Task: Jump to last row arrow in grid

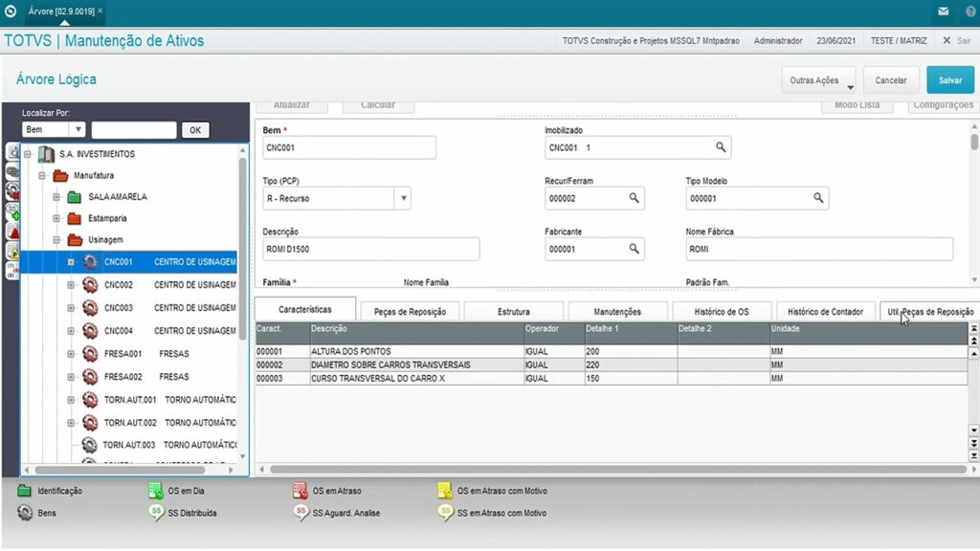Action: pos(973,456)
